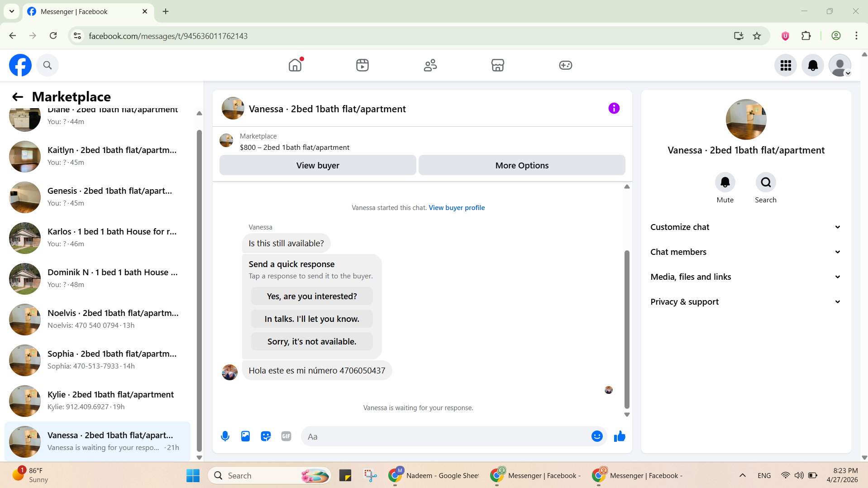The width and height of the screenshot is (868, 488).
Task: Open the Notifications bell in header
Action: point(813,65)
